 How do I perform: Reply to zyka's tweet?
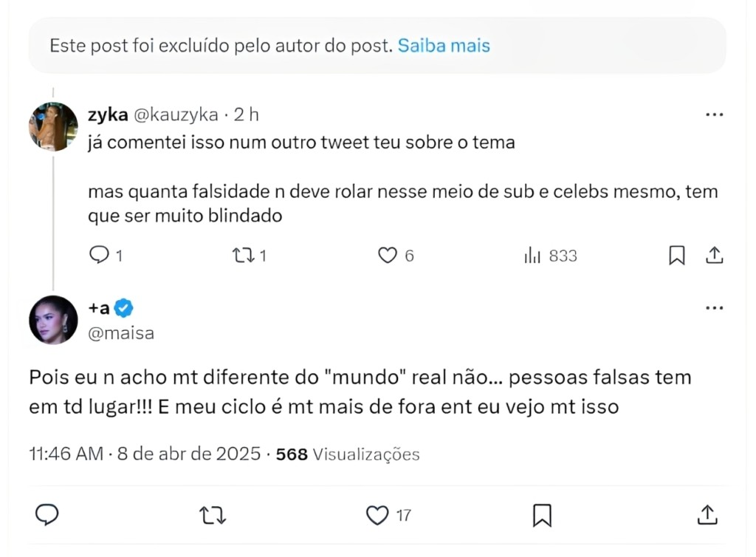coord(100,256)
